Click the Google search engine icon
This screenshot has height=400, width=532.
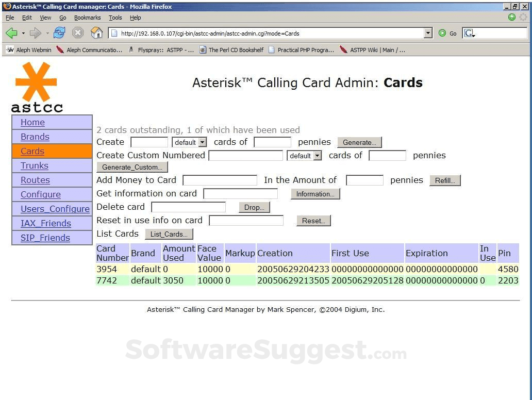point(469,32)
